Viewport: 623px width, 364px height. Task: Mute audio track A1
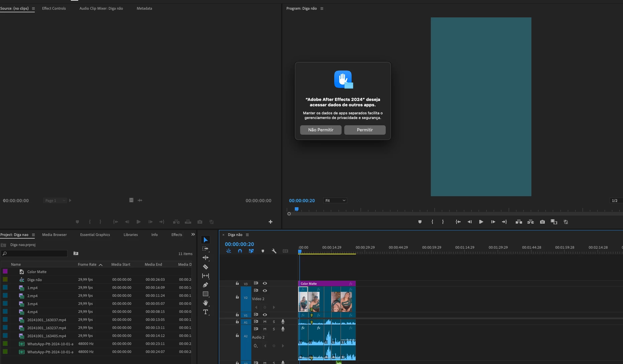[x=265, y=322]
